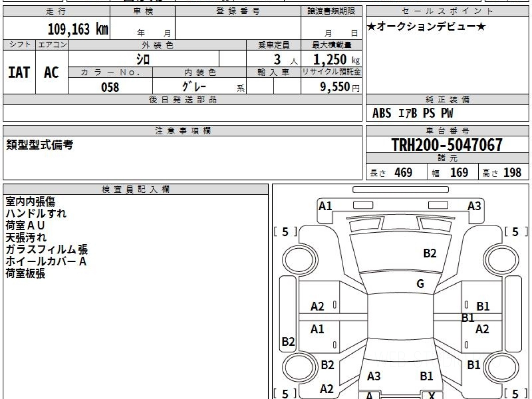Screen dimensions: 532x399
Task: Select the inspector note ハンドルすれ
Action: 36,214
